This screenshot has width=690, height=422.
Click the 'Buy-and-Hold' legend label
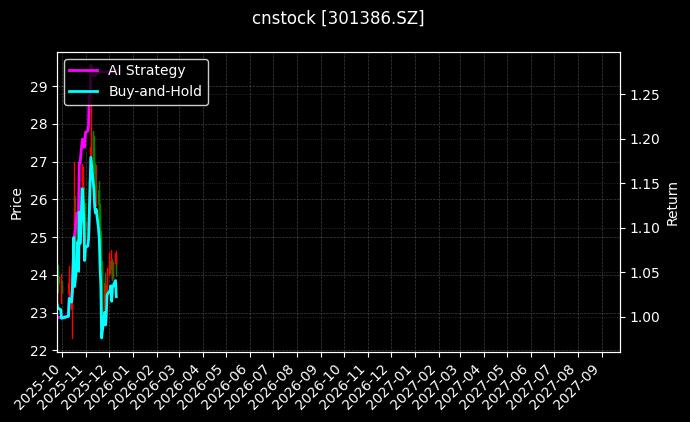pyautogui.click(x=155, y=91)
